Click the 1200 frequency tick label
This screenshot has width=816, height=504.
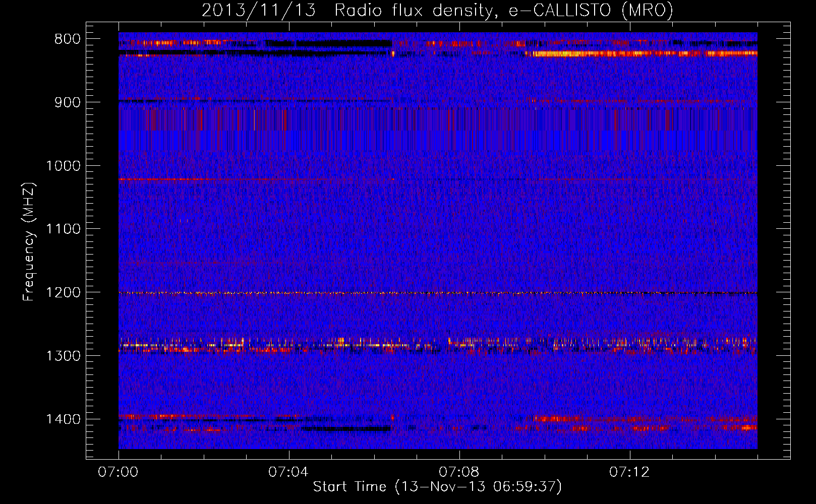(x=64, y=292)
